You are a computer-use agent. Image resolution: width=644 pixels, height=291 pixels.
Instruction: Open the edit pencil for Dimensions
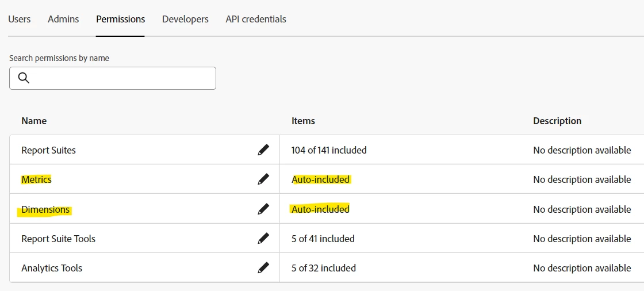click(263, 209)
